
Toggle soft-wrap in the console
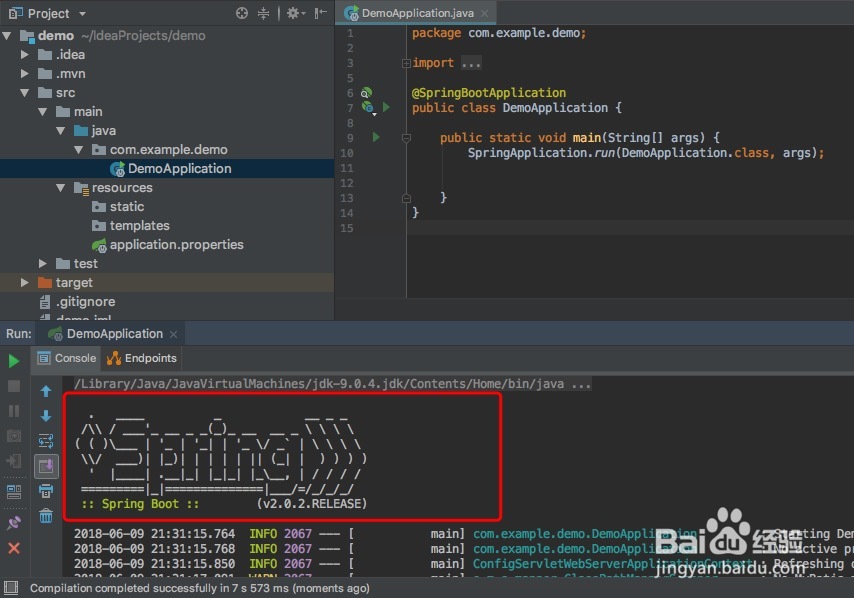coord(46,441)
